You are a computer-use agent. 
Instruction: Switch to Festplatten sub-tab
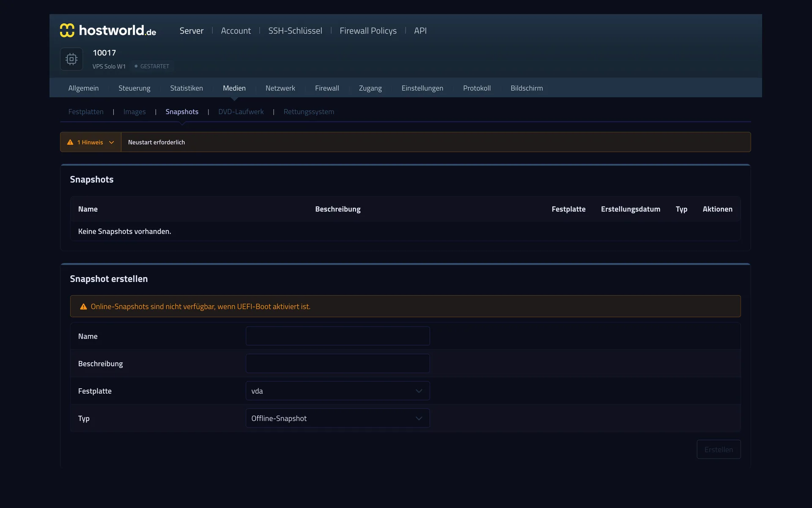tap(86, 112)
